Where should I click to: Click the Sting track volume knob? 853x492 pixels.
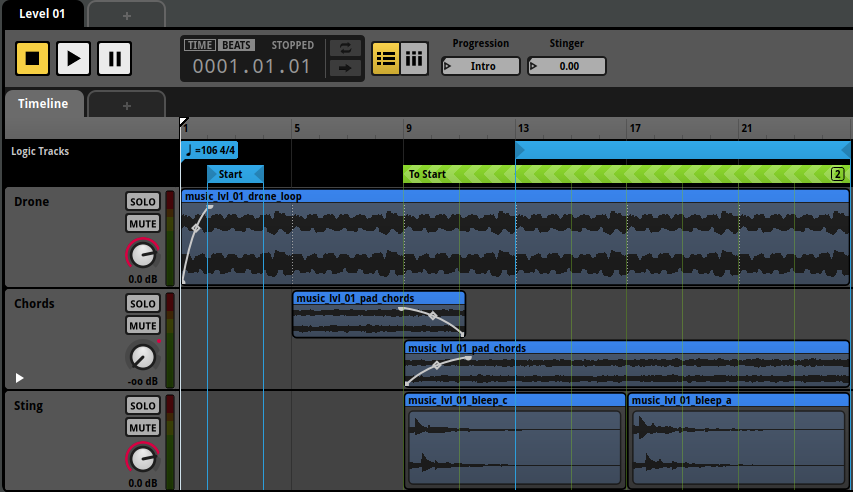[x=143, y=459]
